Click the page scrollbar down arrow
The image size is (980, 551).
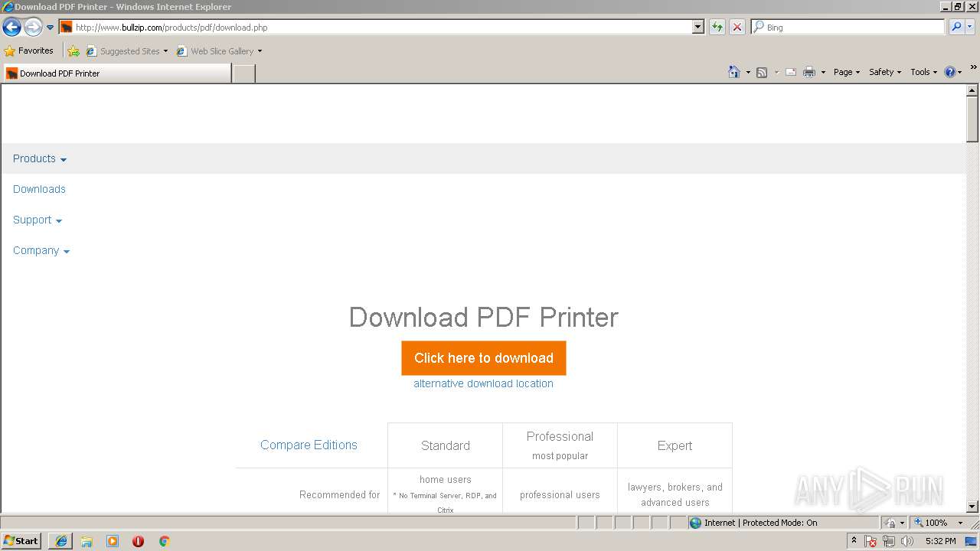tap(972, 507)
